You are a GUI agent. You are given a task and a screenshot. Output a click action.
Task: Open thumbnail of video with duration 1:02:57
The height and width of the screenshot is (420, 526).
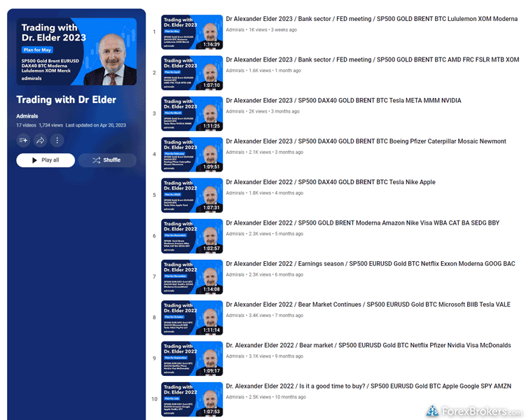(192, 237)
